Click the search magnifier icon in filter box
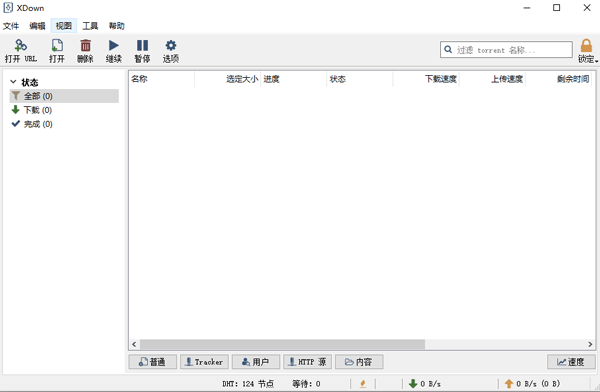600x392 pixels. tap(448, 50)
